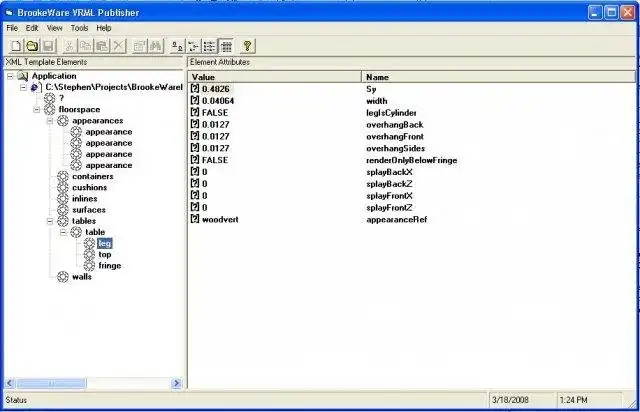Click the tree horizontal scrollbar thumb
This screenshot has height=412, width=640.
coord(51,383)
